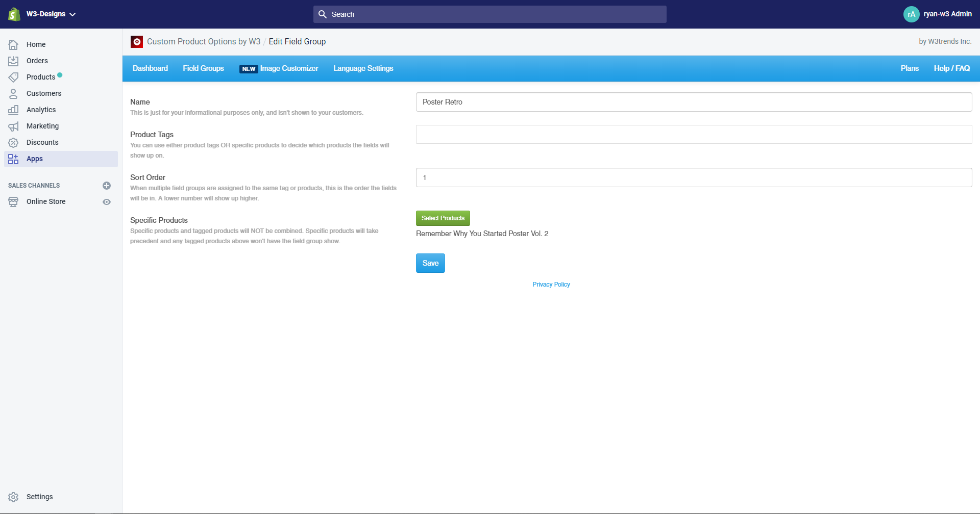Click the Apps grid icon
This screenshot has width=980, height=514.
(13, 159)
